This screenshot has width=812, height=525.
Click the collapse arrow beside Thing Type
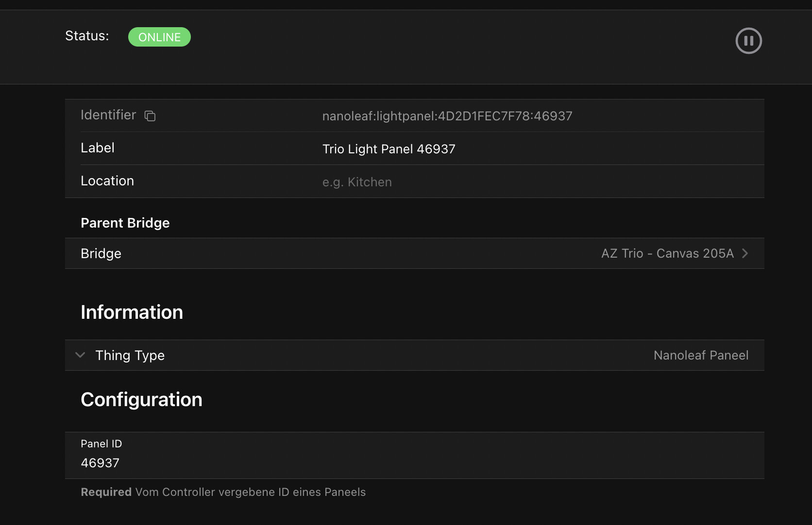pos(80,355)
